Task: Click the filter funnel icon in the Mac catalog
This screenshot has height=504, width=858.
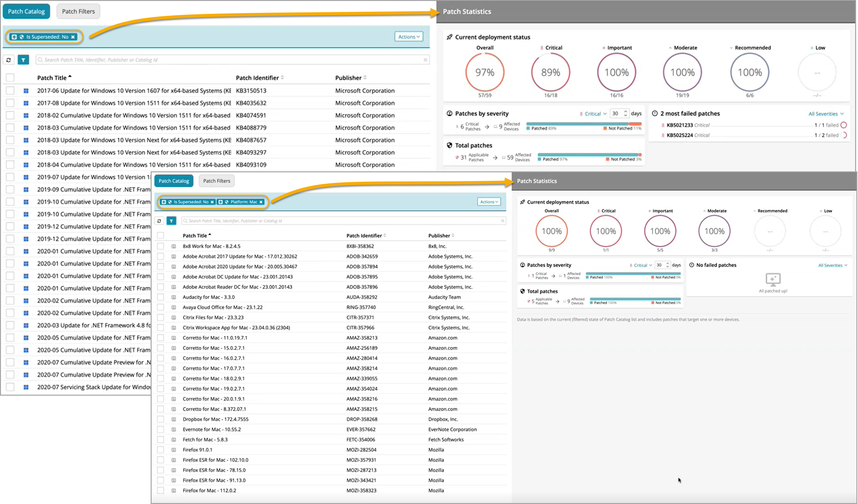Action: coord(171,221)
